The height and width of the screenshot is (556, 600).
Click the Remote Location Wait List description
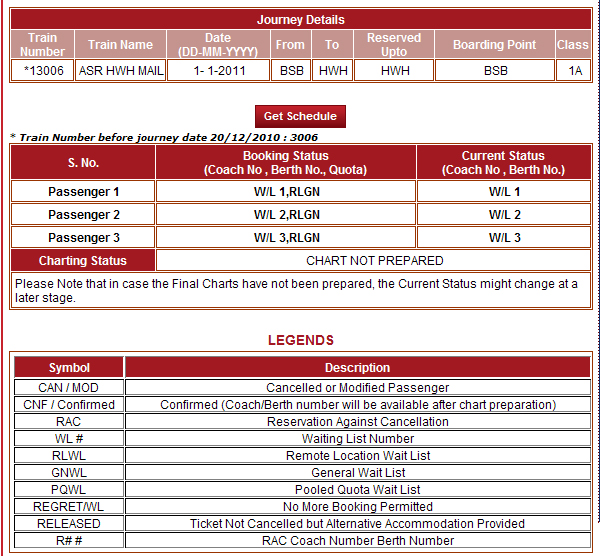[357, 456]
